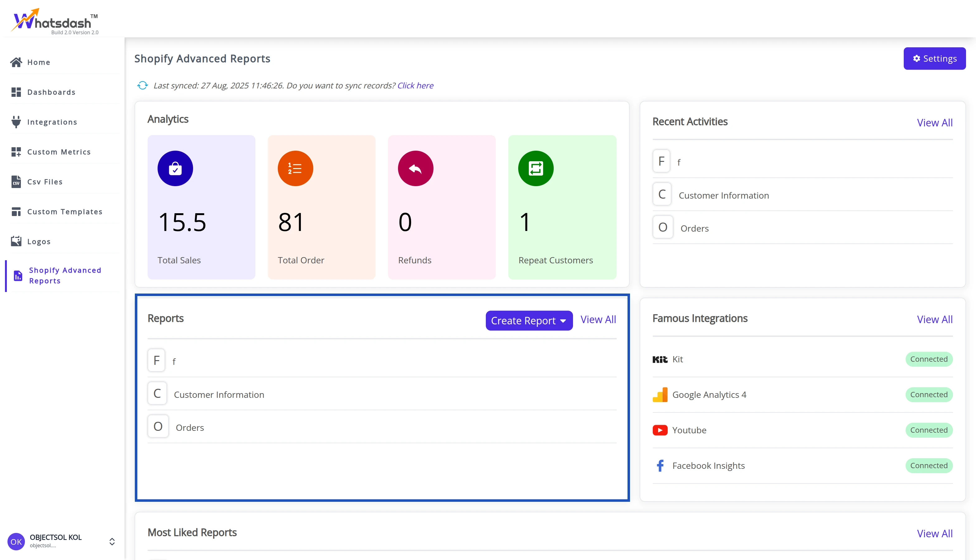Go to Custom Metrics in sidebar

(x=59, y=152)
